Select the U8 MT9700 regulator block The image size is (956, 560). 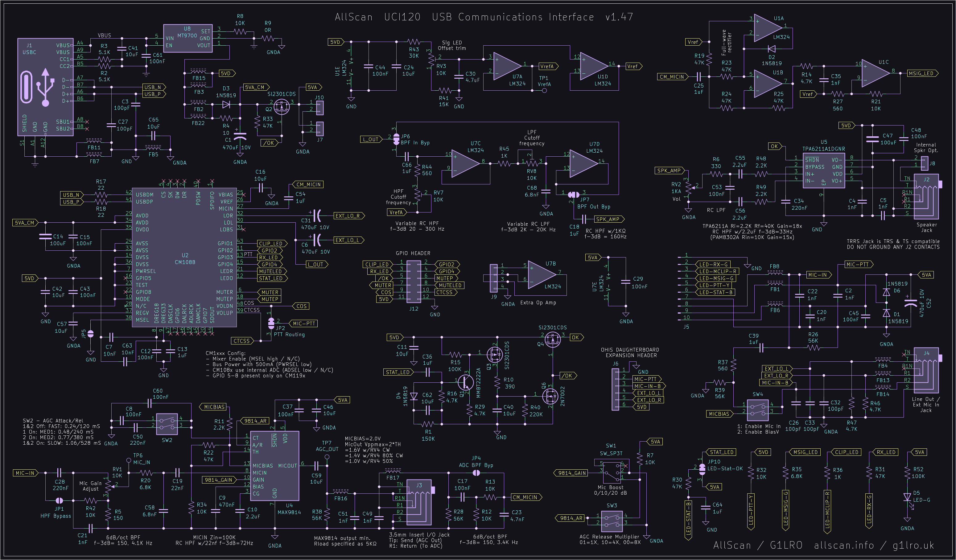(187, 38)
